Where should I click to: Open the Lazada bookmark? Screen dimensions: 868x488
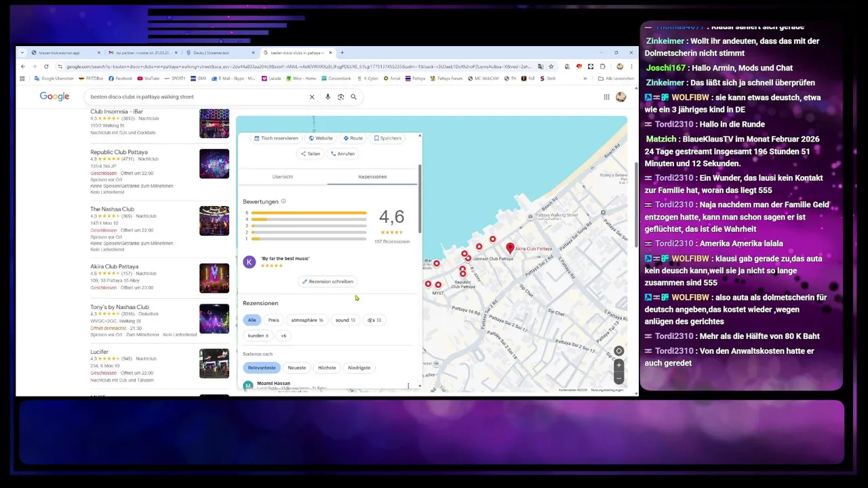pos(271,79)
